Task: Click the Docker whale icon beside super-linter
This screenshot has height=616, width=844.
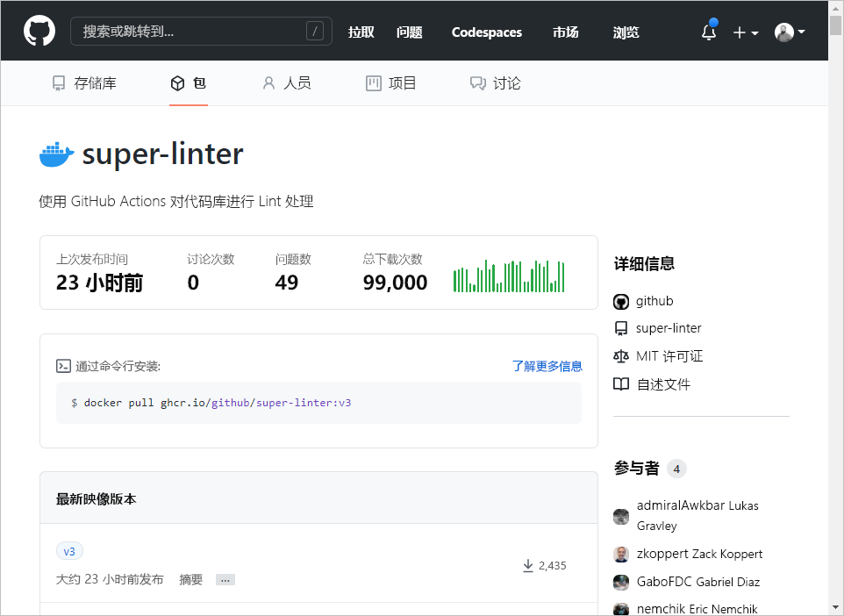Action: [55, 154]
